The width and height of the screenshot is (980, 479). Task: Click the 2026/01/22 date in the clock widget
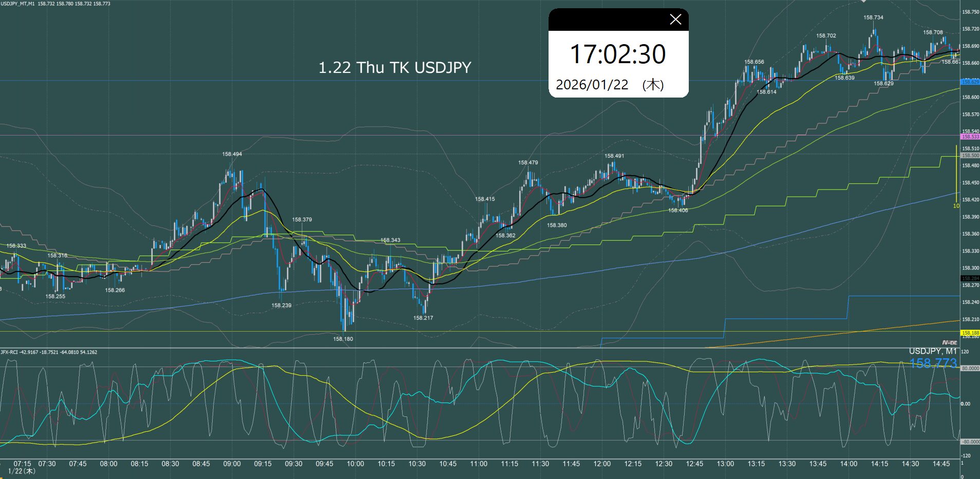592,85
